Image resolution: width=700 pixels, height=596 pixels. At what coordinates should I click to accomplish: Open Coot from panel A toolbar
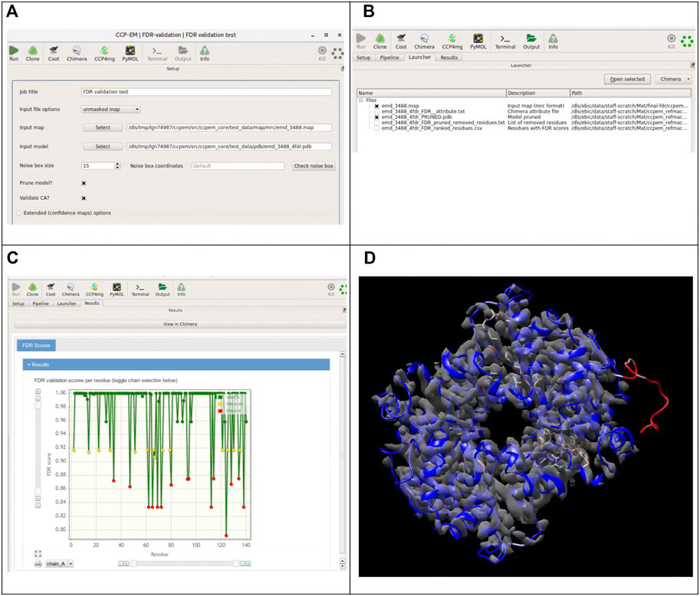click(54, 53)
